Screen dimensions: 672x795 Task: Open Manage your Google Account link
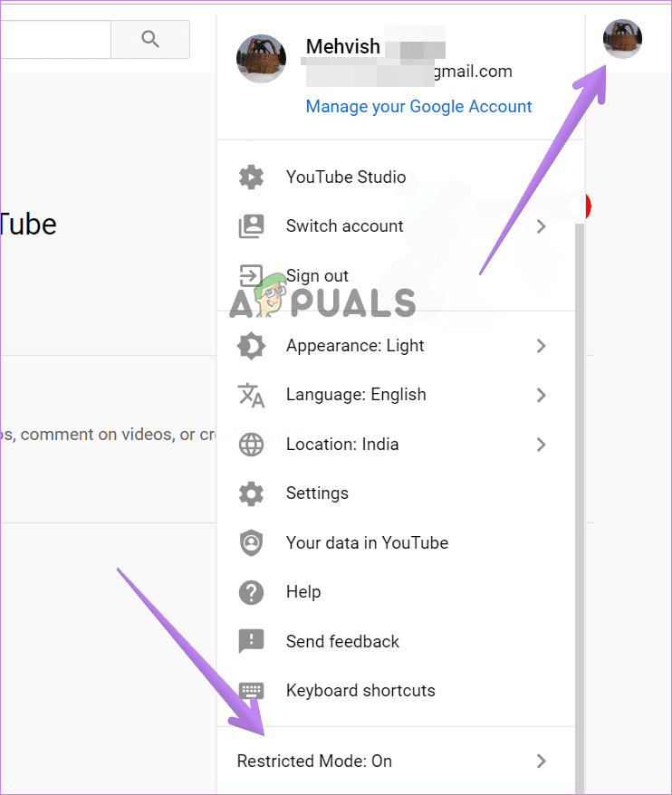point(418,107)
